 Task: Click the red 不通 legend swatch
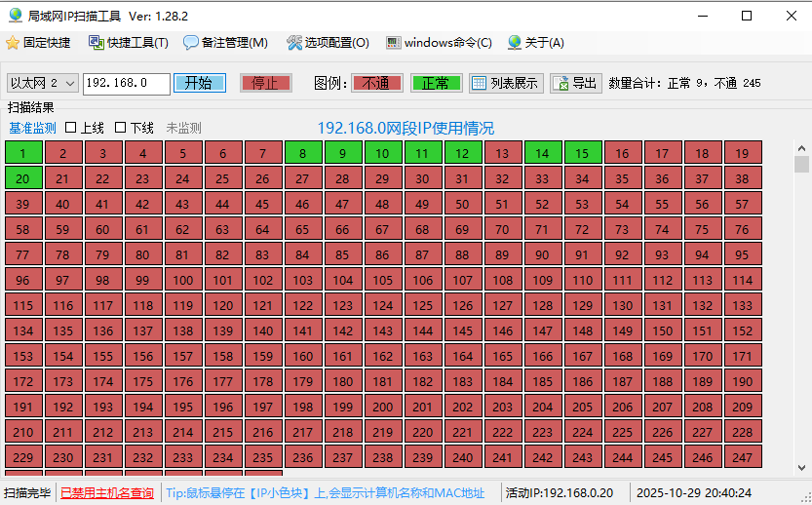point(376,83)
